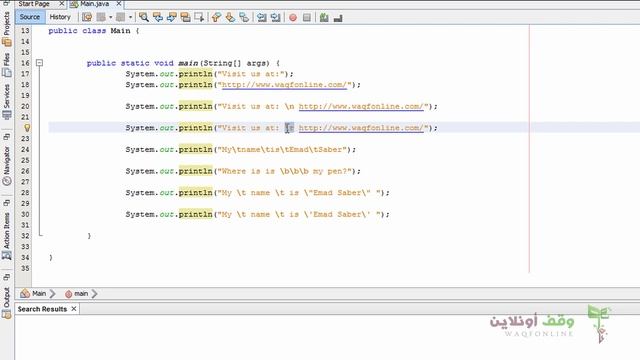Click the waqfonline URL on line 22
Viewport: 640px width, 360px height.
click(x=361, y=128)
